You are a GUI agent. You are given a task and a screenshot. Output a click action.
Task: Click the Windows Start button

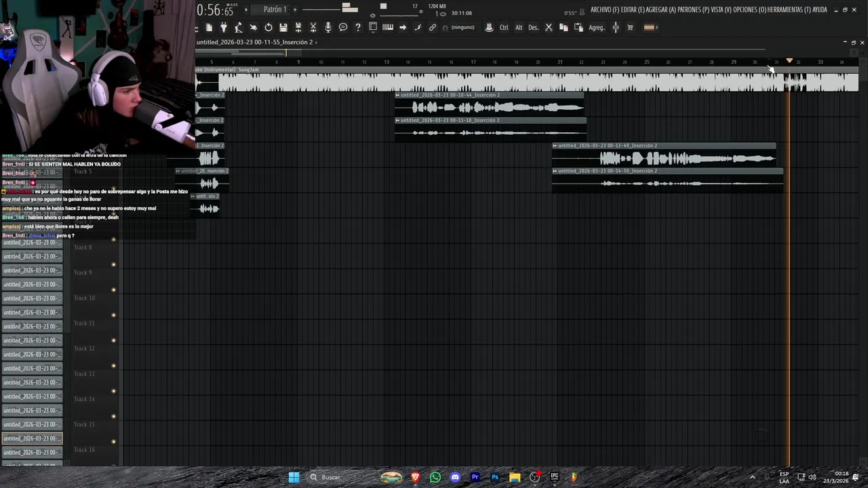(294, 477)
